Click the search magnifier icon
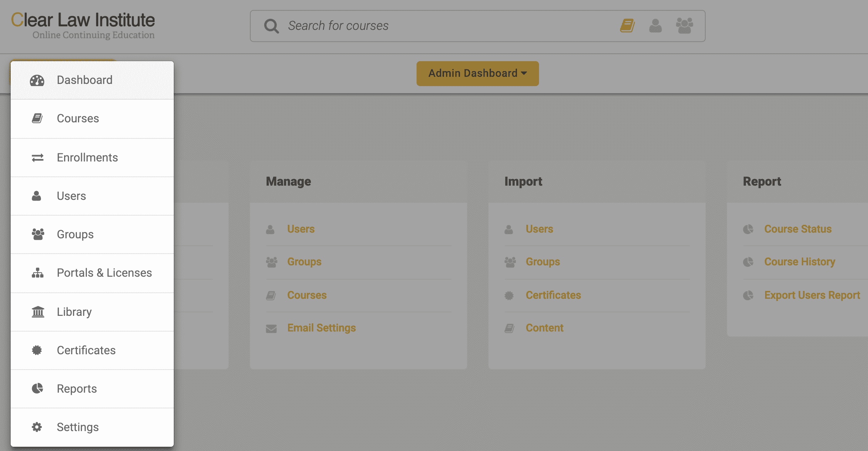This screenshot has width=868, height=451. click(271, 26)
